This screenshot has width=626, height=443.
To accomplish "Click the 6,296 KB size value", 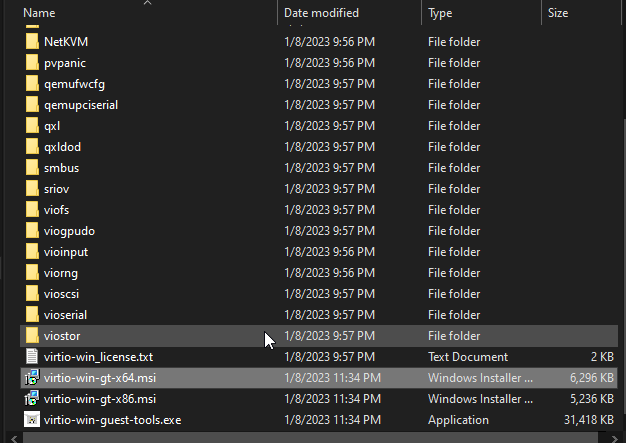I will [591, 378].
